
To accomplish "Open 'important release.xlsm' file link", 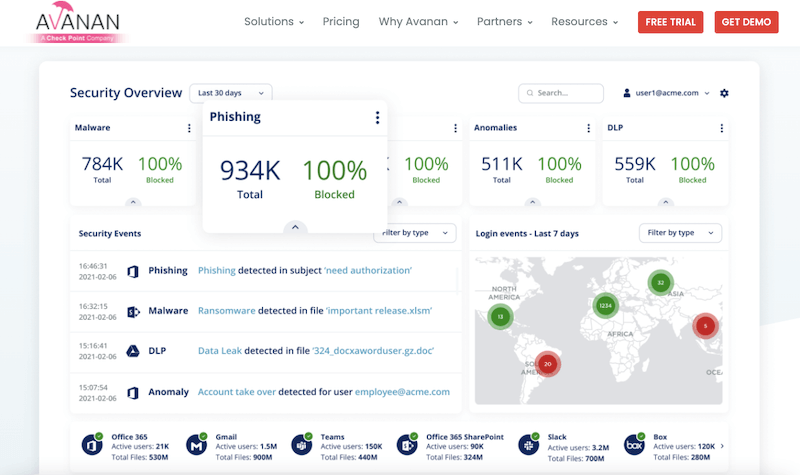I will [x=379, y=311].
